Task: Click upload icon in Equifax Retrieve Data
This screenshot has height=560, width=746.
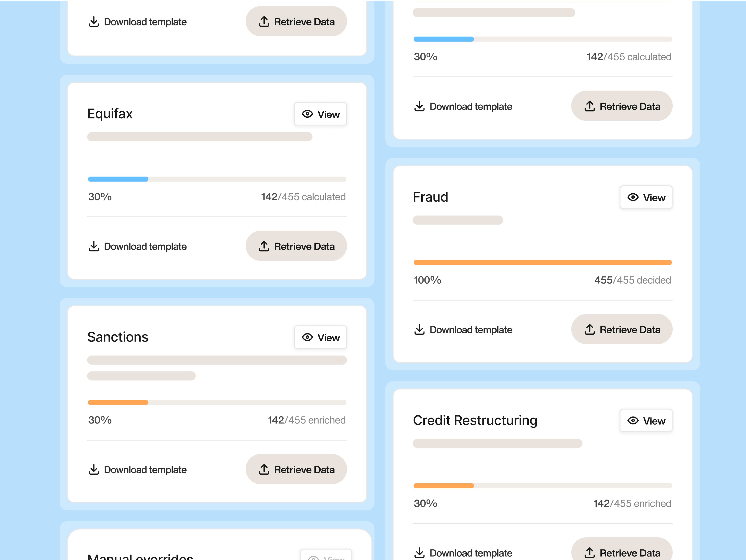Action: pos(264,246)
